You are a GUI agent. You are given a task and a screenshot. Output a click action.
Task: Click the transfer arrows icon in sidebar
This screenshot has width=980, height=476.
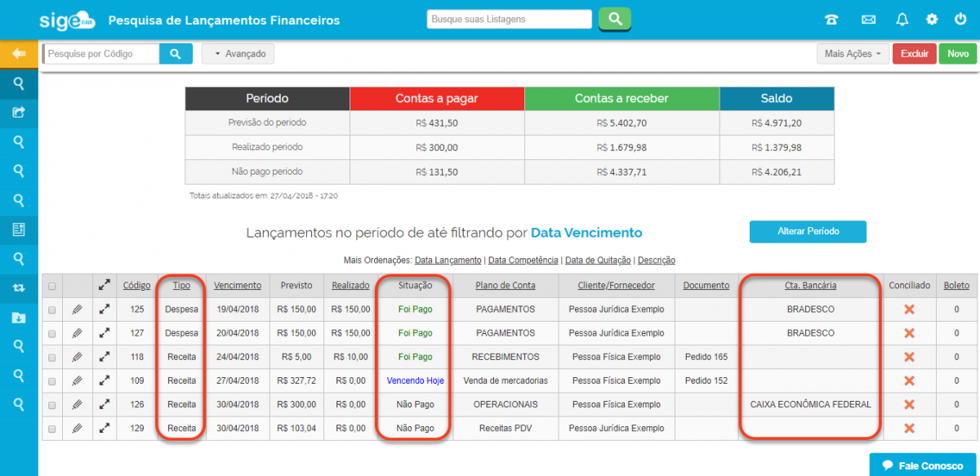[x=19, y=287]
